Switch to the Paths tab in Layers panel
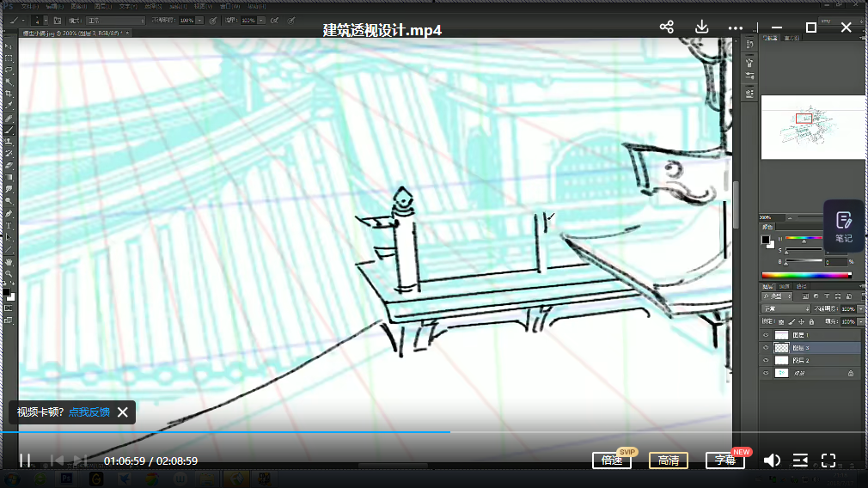 [x=801, y=286]
